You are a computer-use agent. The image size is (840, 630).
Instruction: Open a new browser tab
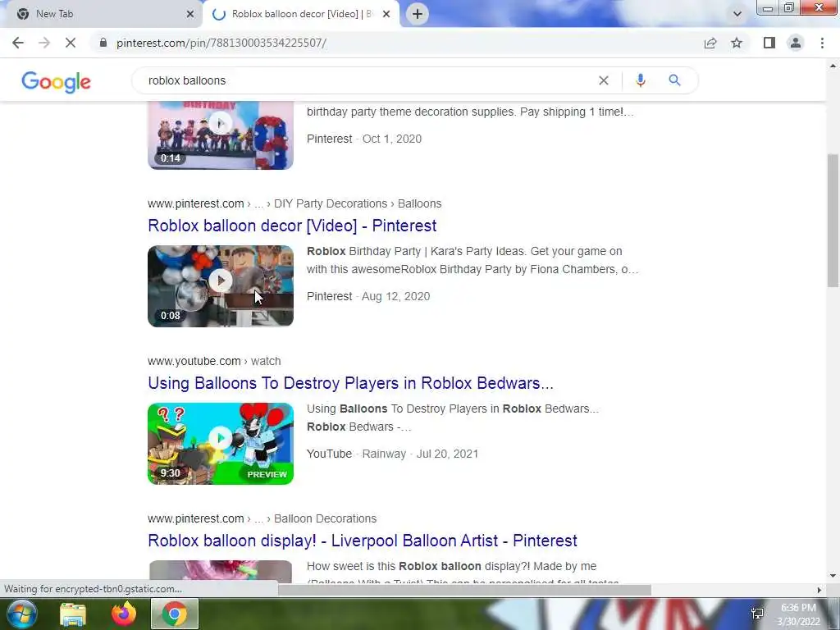click(418, 14)
